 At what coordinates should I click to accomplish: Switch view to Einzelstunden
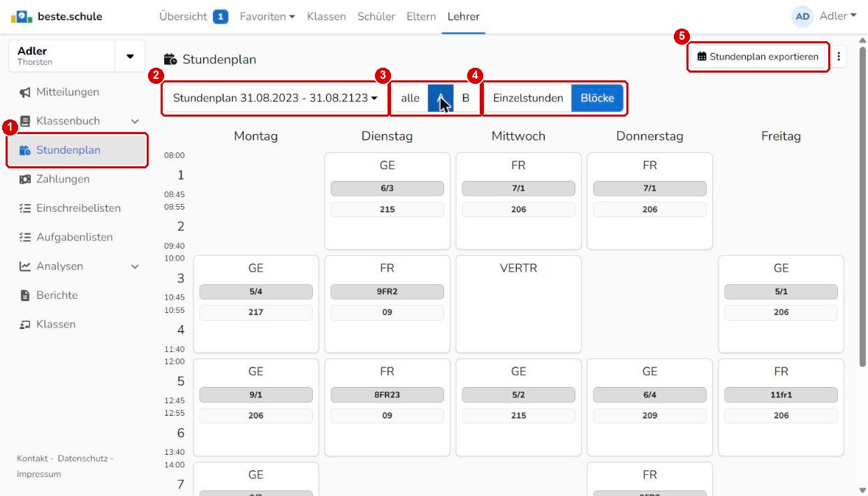click(528, 99)
